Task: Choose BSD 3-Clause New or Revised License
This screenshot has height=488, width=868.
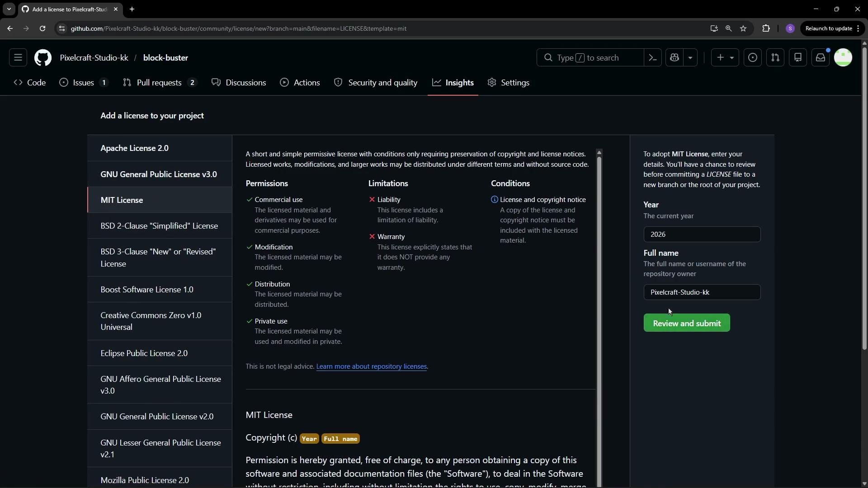Action: pos(160,258)
